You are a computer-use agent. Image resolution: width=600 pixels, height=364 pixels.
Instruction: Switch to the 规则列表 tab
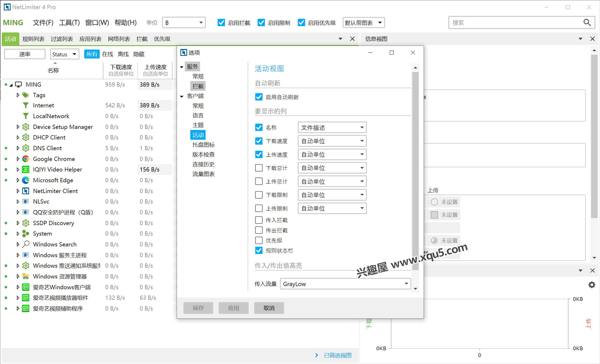[x=33, y=39]
